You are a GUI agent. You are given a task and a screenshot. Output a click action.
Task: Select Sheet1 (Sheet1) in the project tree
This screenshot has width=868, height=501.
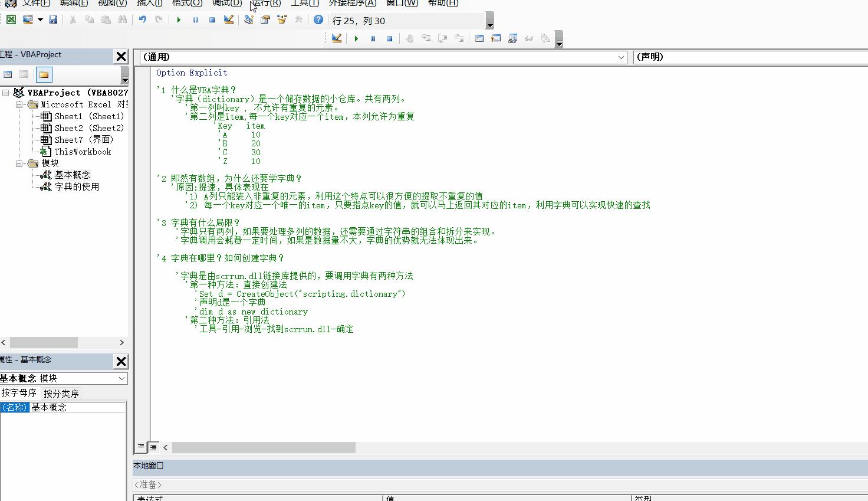point(89,116)
